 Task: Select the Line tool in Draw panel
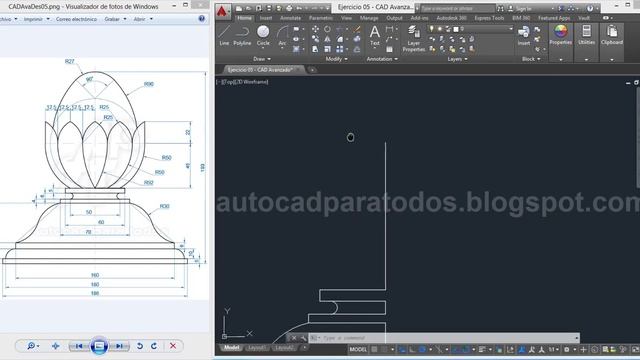coord(224,36)
